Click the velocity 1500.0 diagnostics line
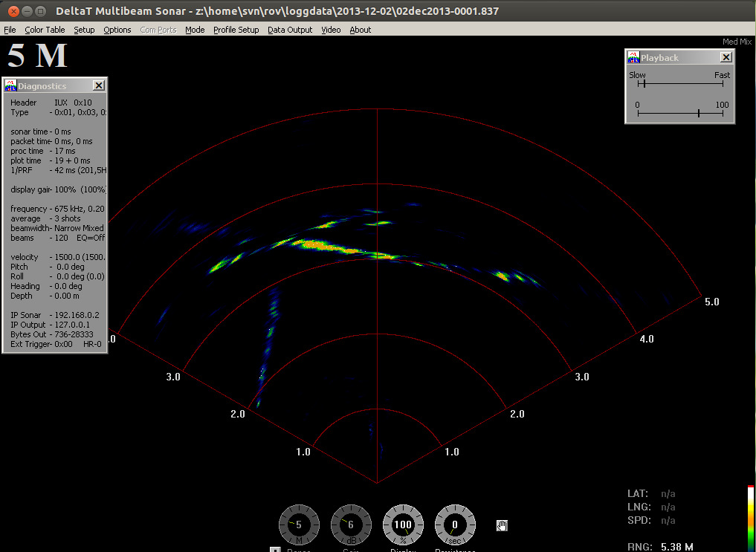Image resolution: width=756 pixels, height=552 pixels. click(x=57, y=257)
